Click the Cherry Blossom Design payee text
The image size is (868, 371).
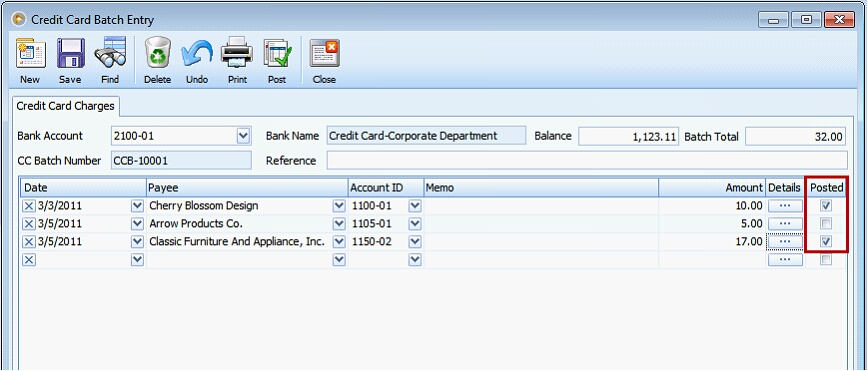pos(204,206)
